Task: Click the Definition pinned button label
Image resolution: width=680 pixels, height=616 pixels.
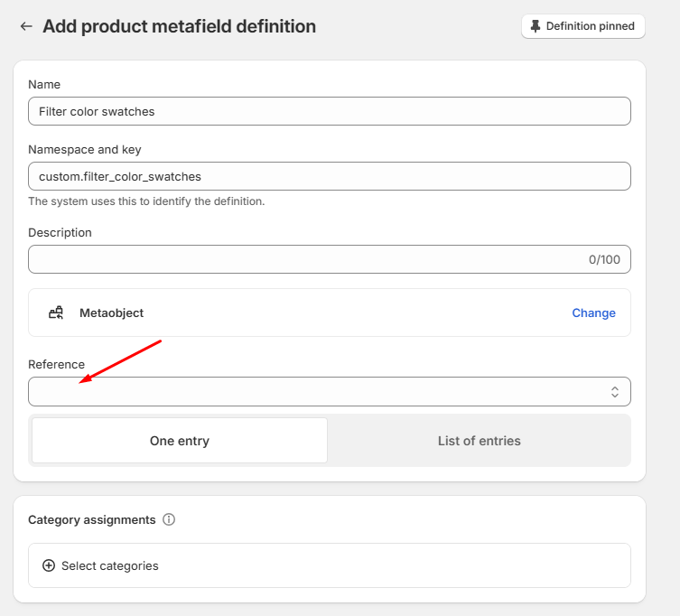Action: click(590, 26)
